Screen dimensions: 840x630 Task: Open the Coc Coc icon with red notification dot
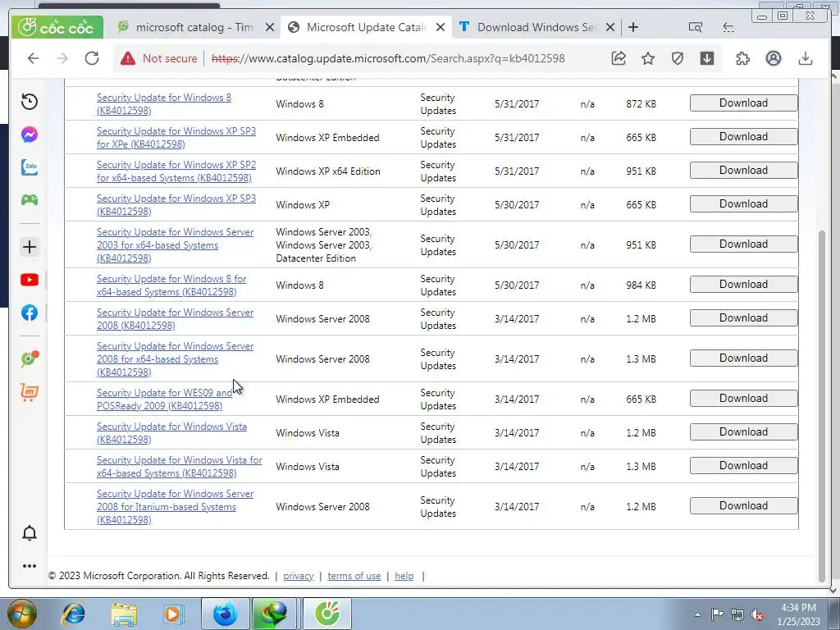30,358
